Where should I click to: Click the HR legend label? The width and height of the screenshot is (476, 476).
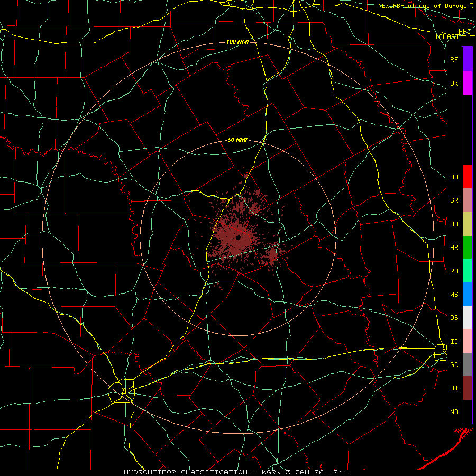[x=454, y=248]
